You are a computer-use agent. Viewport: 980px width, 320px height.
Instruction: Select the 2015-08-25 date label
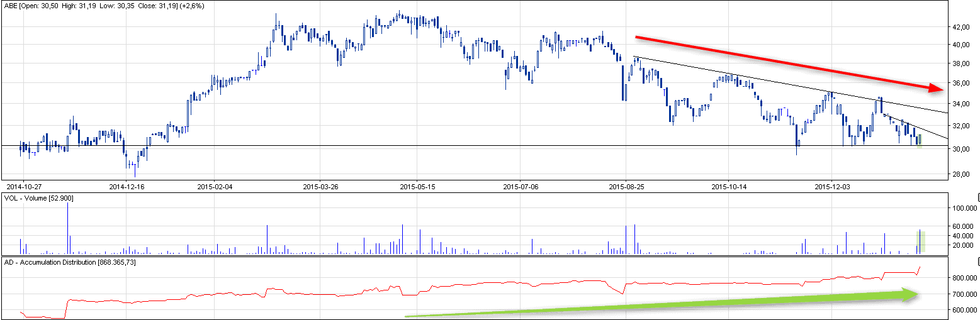click(x=626, y=187)
